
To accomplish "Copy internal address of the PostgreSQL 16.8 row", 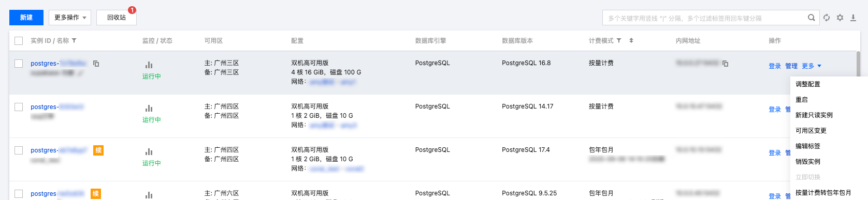I will (x=725, y=64).
